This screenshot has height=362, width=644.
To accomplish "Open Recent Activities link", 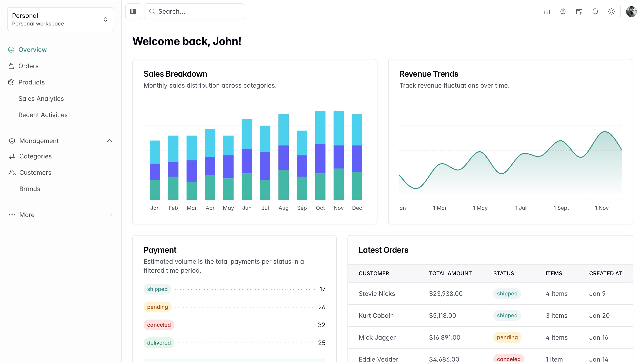I will pos(43,115).
